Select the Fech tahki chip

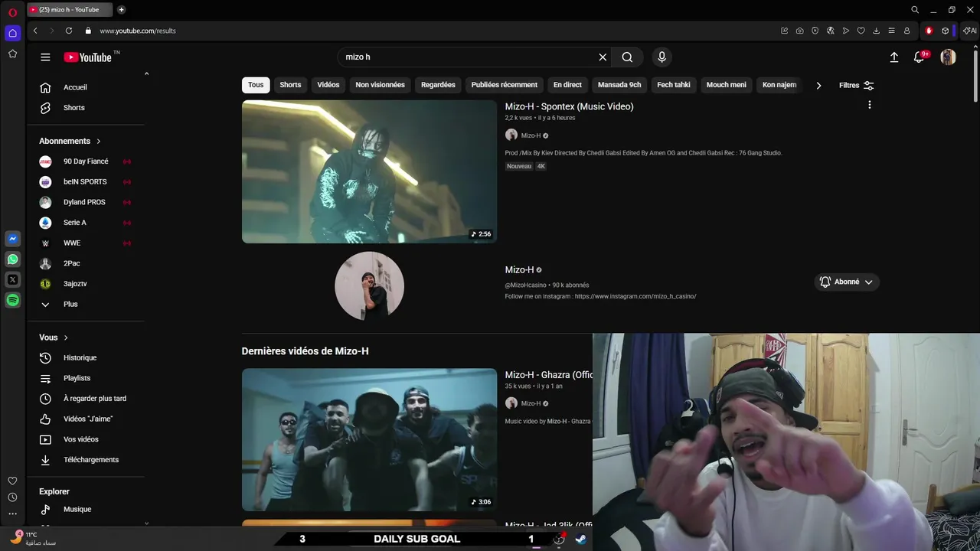[674, 85]
